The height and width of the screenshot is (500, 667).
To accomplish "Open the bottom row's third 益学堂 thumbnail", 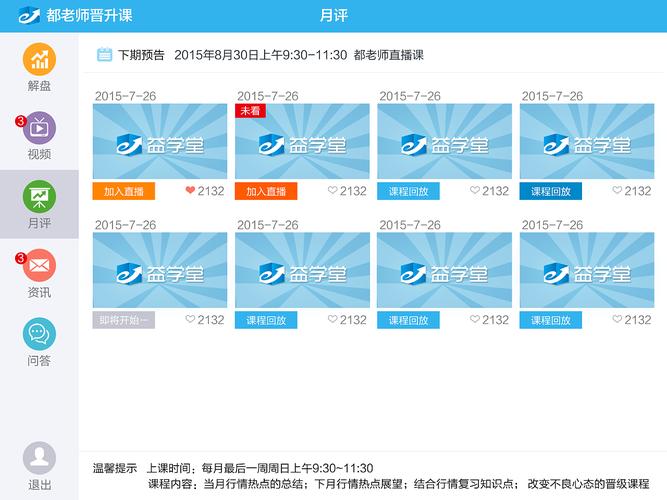I will (445, 270).
